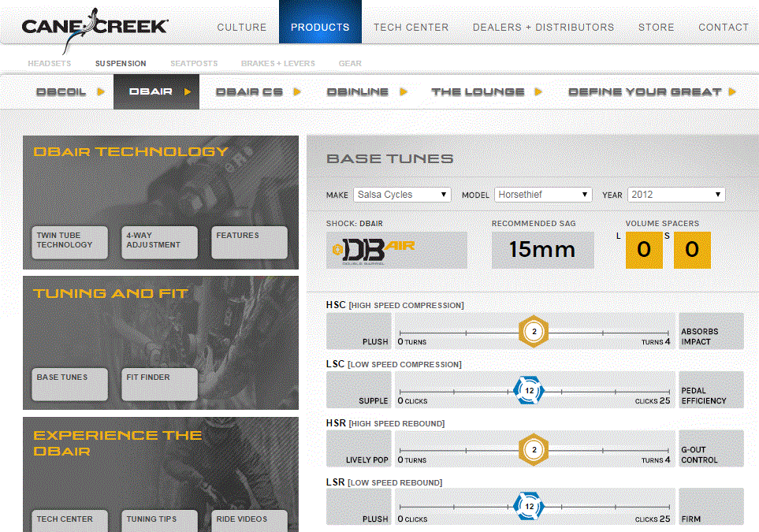Click the large volume spacer box
759x532 pixels.
pos(644,250)
